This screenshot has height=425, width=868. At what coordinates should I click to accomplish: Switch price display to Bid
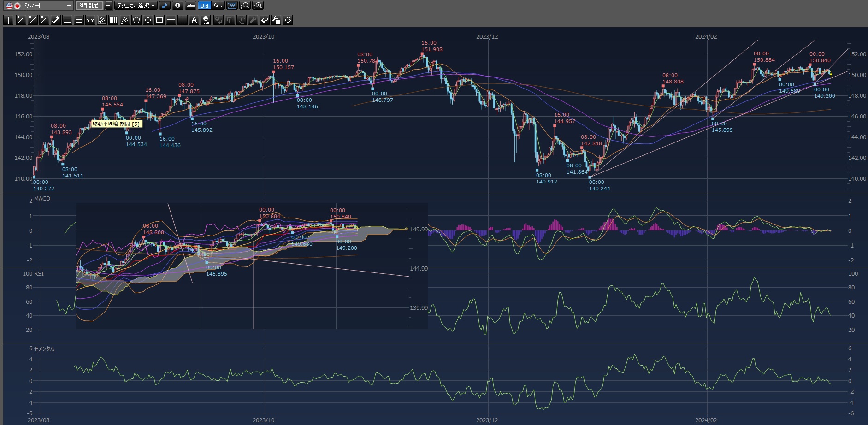point(204,6)
